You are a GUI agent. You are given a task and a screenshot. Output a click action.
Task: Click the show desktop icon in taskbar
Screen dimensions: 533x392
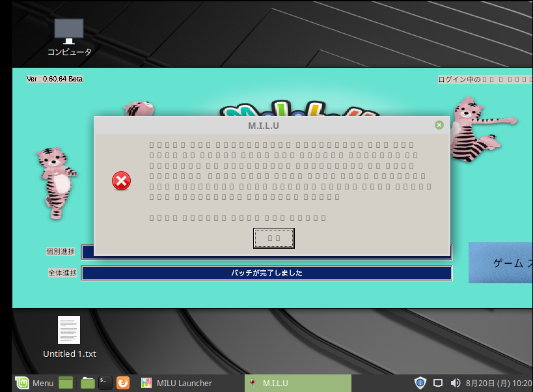pos(66,383)
